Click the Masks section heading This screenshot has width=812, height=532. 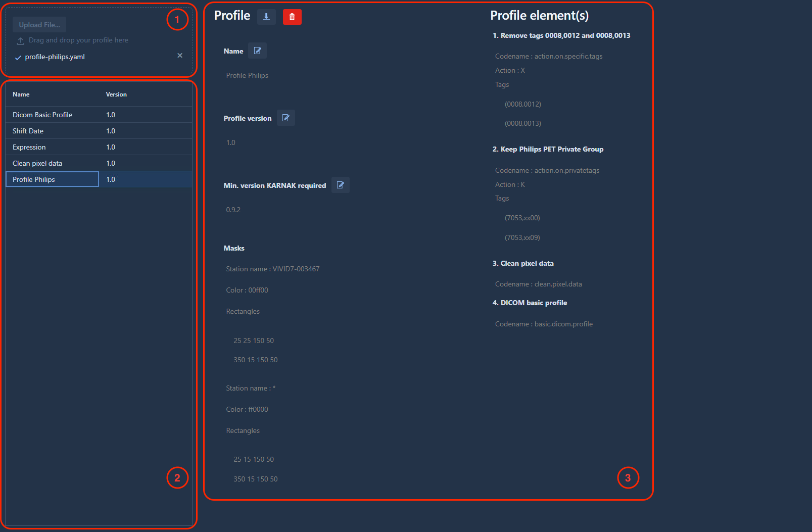(234, 248)
